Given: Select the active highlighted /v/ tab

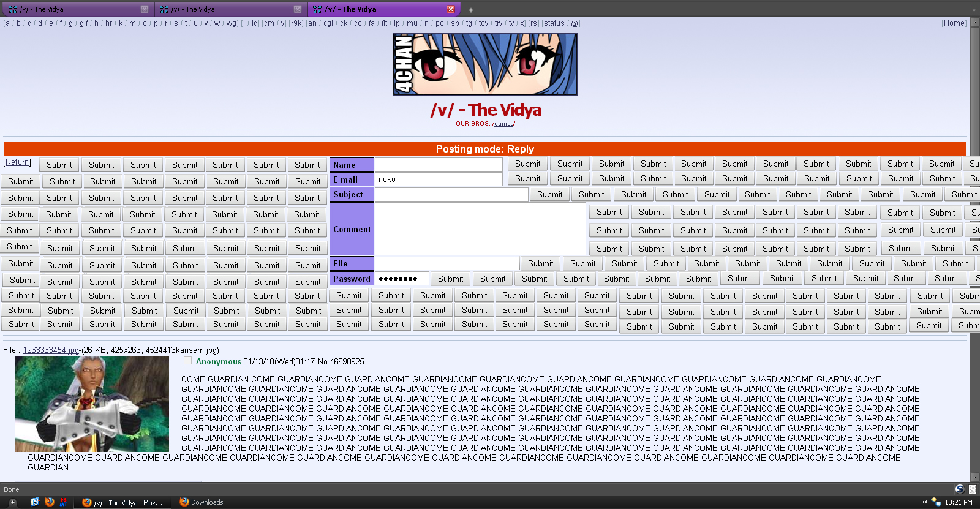Looking at the screenshot, I should (383, 9).
